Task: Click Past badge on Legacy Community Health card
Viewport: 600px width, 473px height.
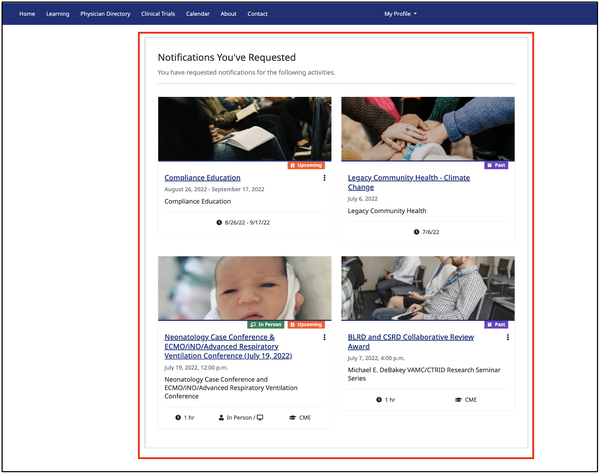Action: click(x=496, y=165)
